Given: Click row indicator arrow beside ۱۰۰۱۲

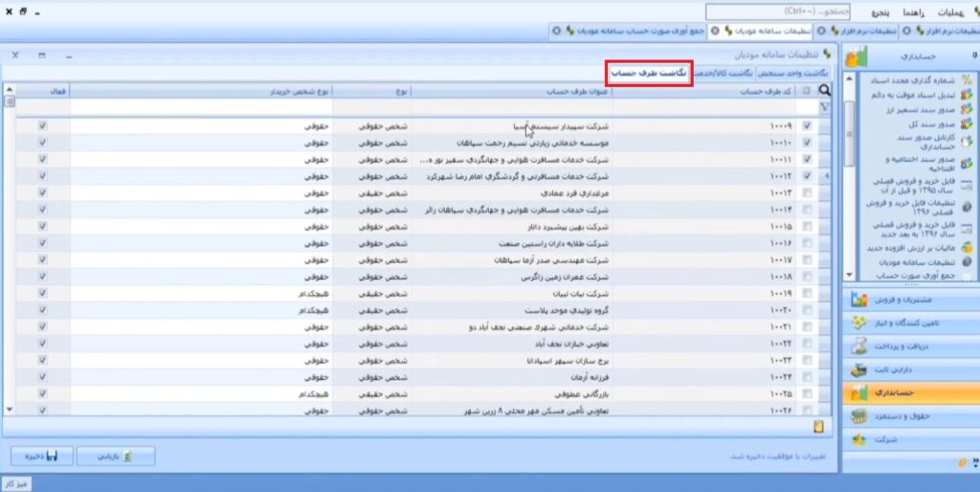Looking at the screenshot, I should [825, 176].
